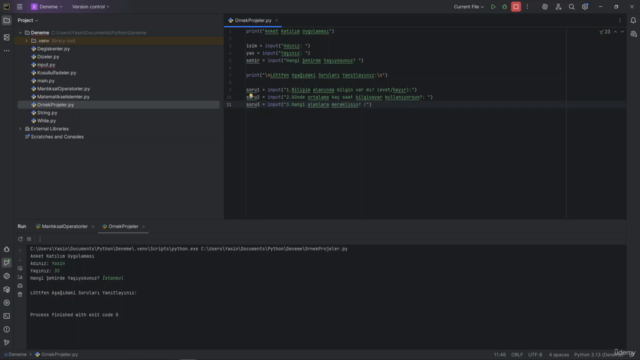Open the Version control dropdown

(x=91, y=7)
